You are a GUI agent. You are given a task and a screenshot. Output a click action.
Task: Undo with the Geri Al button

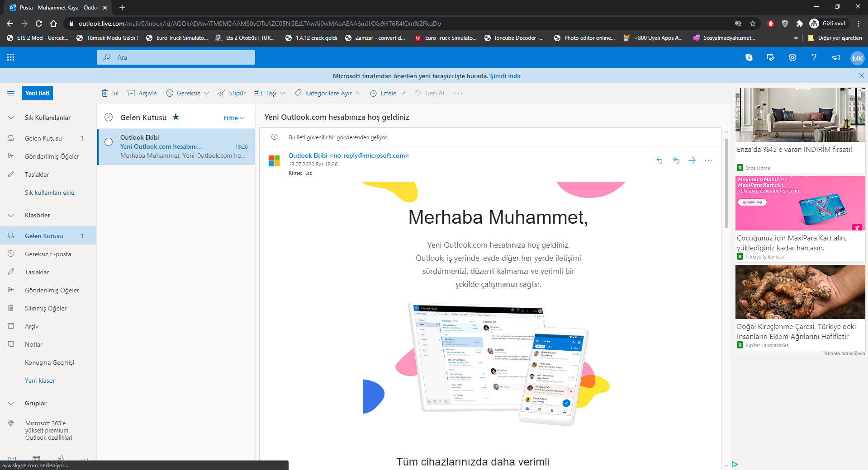point(430,93)
